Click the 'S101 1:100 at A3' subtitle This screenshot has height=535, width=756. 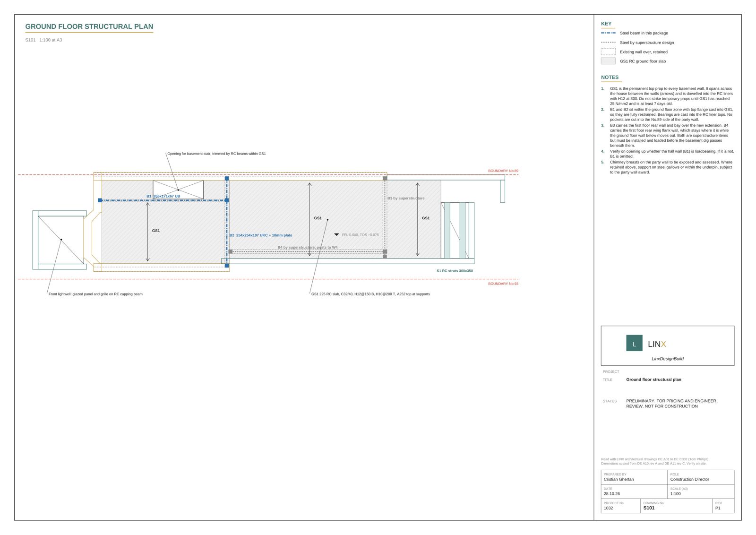[x=43, y=40]
